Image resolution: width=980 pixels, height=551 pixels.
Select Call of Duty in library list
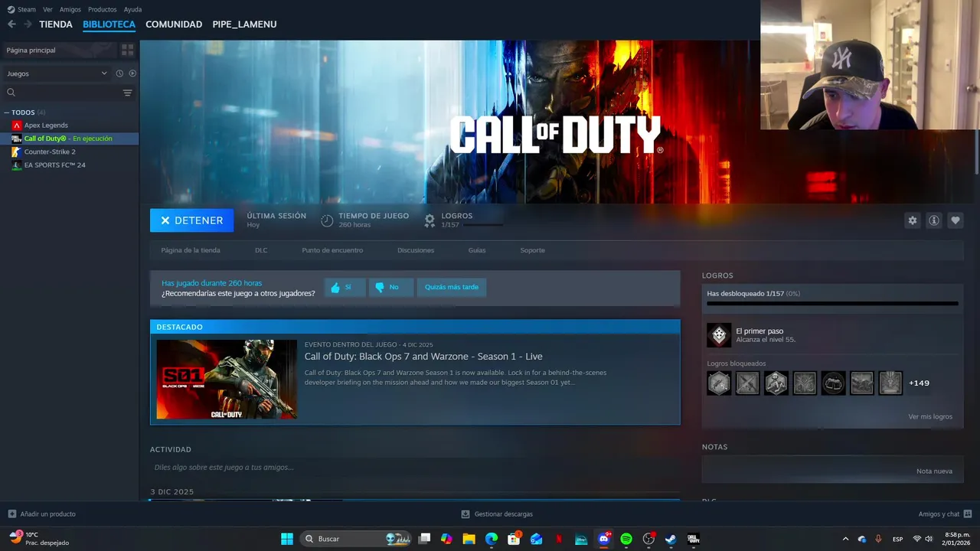click(x=69, y=139)
